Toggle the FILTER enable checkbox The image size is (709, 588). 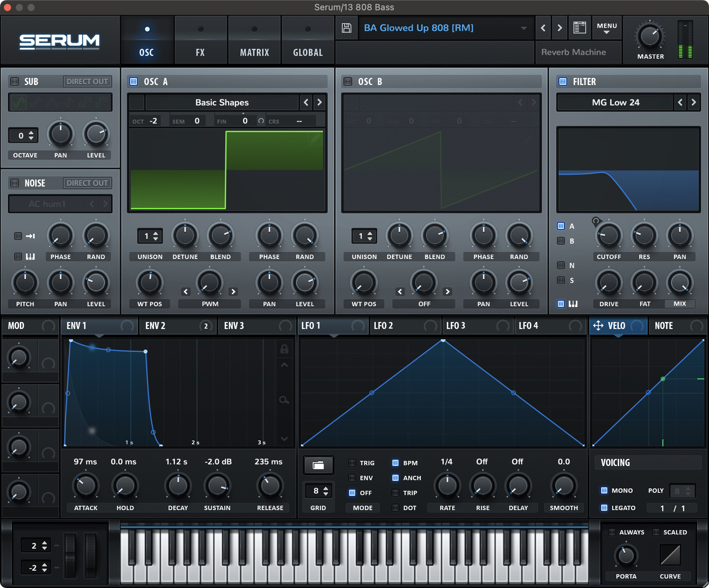point(563,81)
